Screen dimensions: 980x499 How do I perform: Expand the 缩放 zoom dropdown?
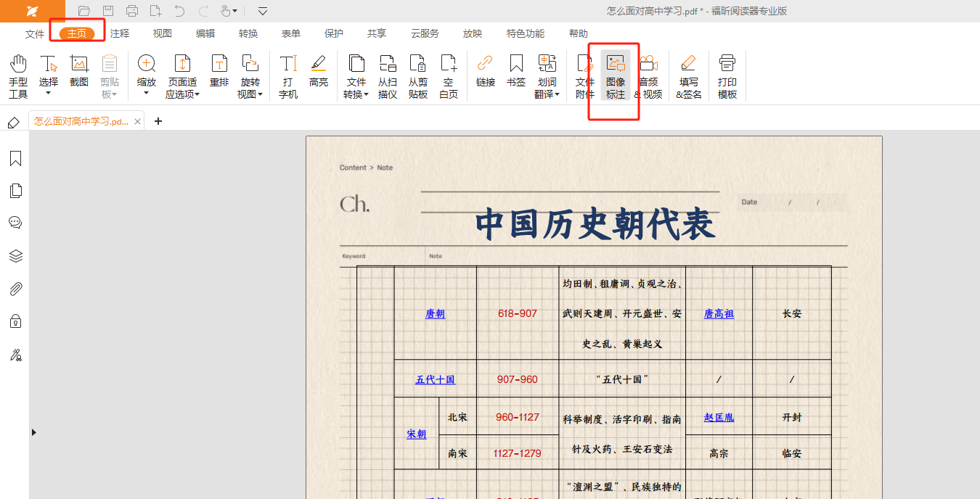point(147,93)
